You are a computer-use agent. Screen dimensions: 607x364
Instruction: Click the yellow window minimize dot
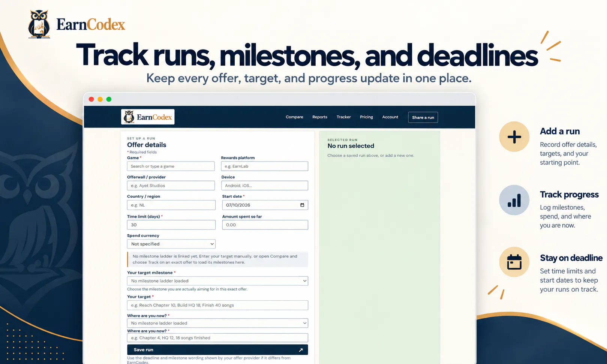(100, 99)
